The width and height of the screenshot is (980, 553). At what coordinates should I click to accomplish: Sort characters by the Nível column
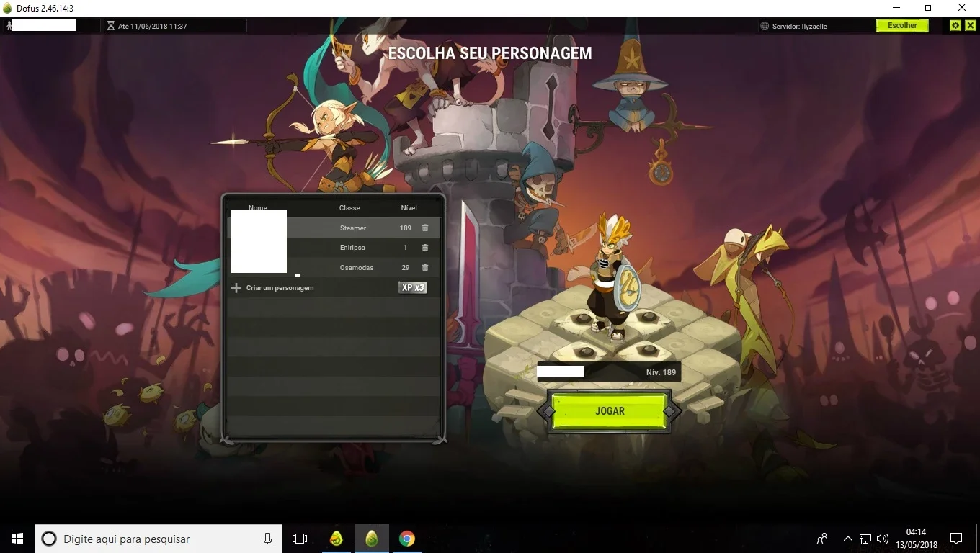point(409,208)
